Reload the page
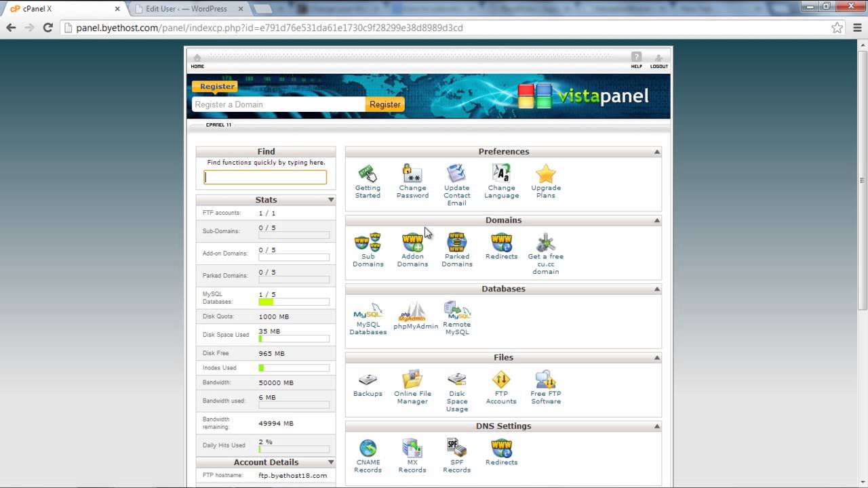 (x=47, y=28)
